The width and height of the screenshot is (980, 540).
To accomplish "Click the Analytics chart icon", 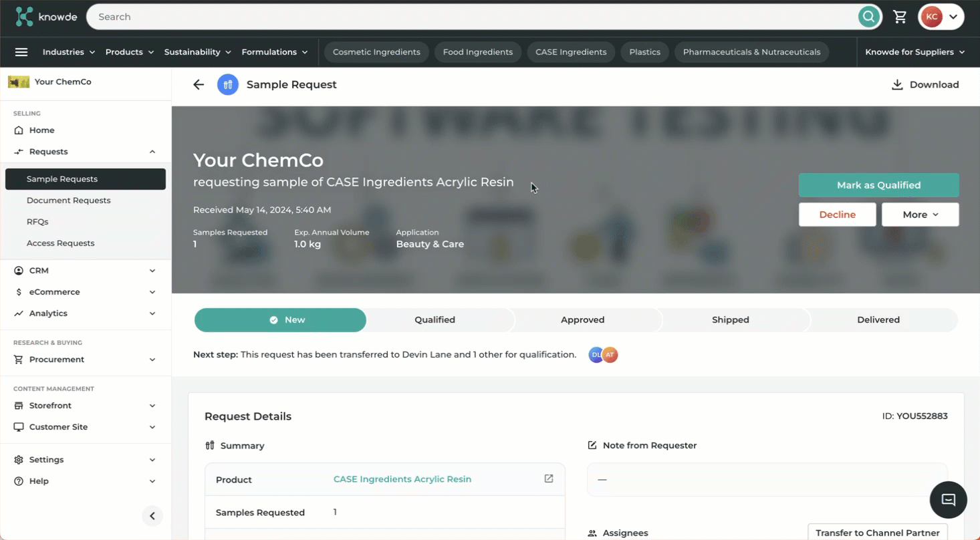I will (x=19, y=313).
